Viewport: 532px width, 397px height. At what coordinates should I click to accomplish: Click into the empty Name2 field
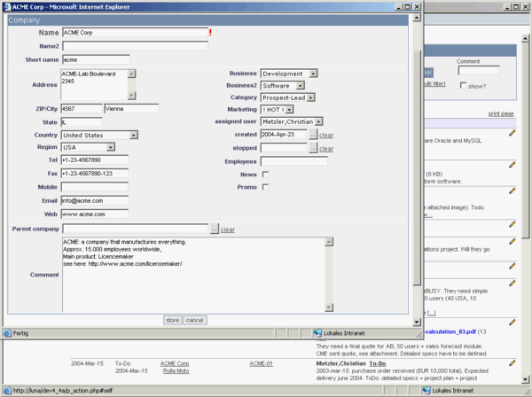(x=135, y=46)
